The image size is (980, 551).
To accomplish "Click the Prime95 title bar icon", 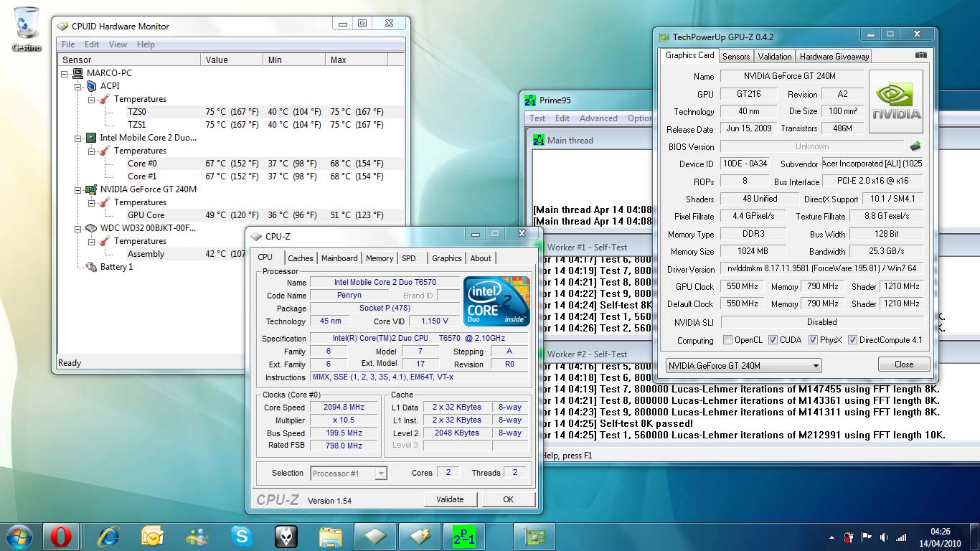I will (x=529, y=100).
